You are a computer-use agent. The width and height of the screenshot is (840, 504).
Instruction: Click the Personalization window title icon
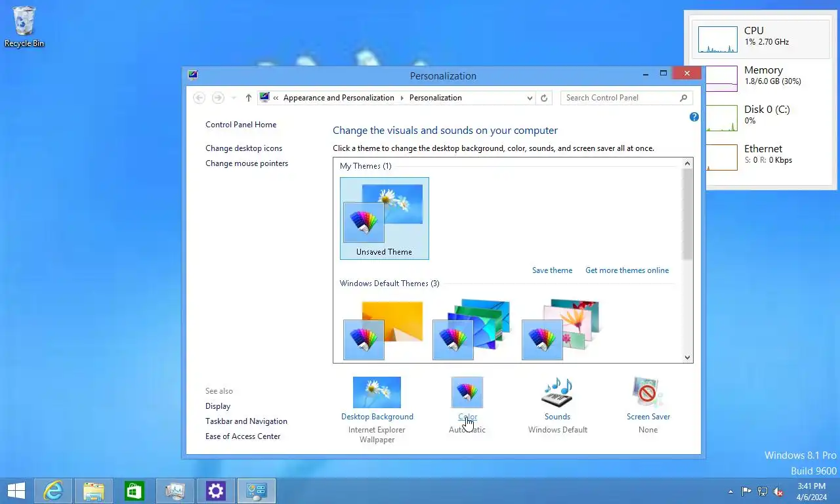tap(193, 74)
